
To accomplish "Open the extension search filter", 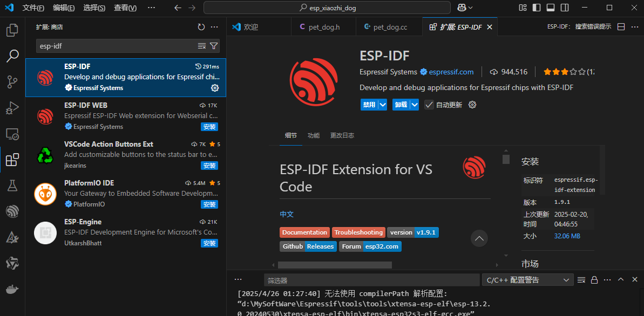I will click(x=214, y=46).
